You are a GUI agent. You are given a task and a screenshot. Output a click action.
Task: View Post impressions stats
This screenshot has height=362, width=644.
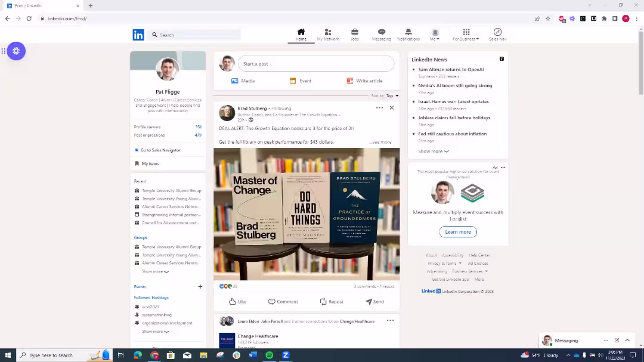pyautogui.click(x=168, y=135)
